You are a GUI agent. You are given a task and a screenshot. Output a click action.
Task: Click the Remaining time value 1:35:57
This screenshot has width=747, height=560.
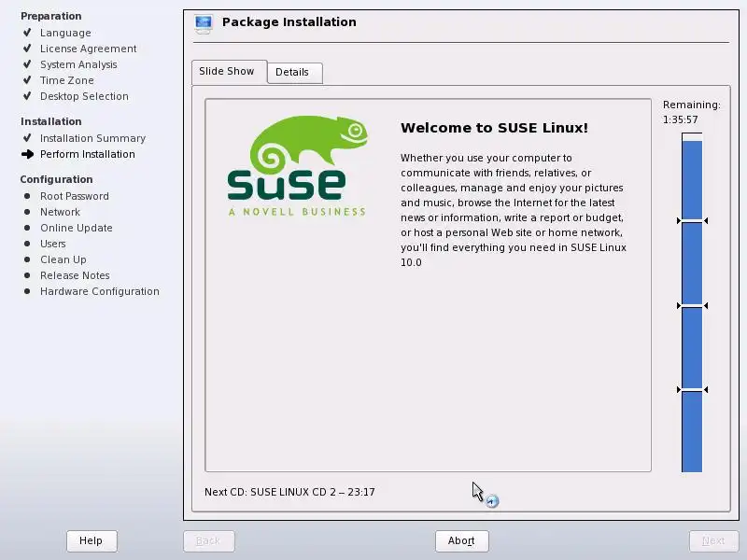(x=681, y=119)
